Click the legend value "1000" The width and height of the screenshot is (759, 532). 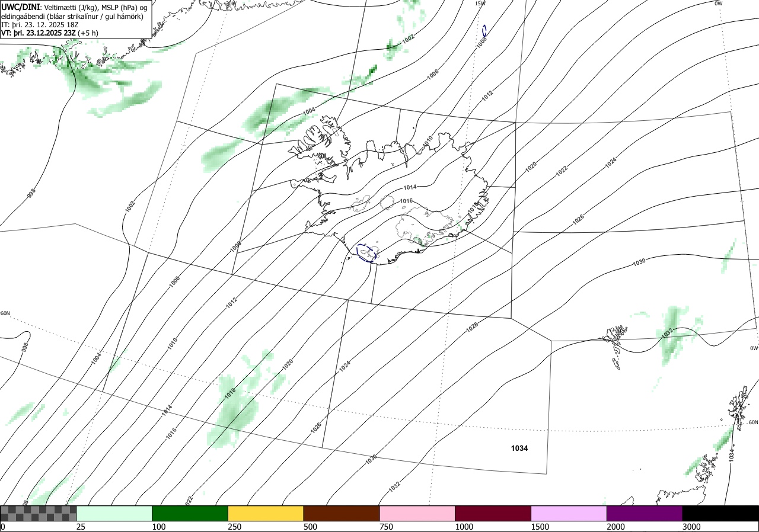[464, 527]
